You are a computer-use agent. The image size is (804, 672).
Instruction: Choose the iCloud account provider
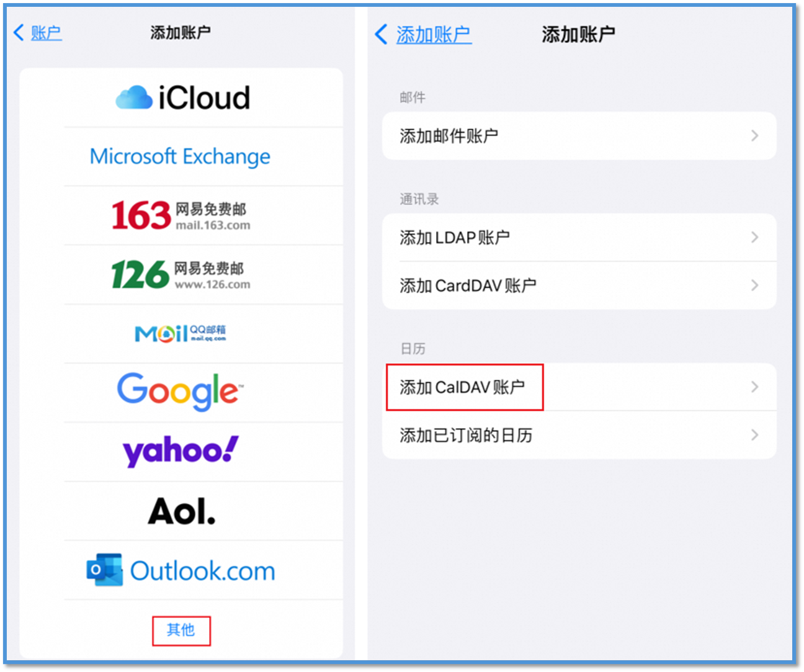click(182, 98)
